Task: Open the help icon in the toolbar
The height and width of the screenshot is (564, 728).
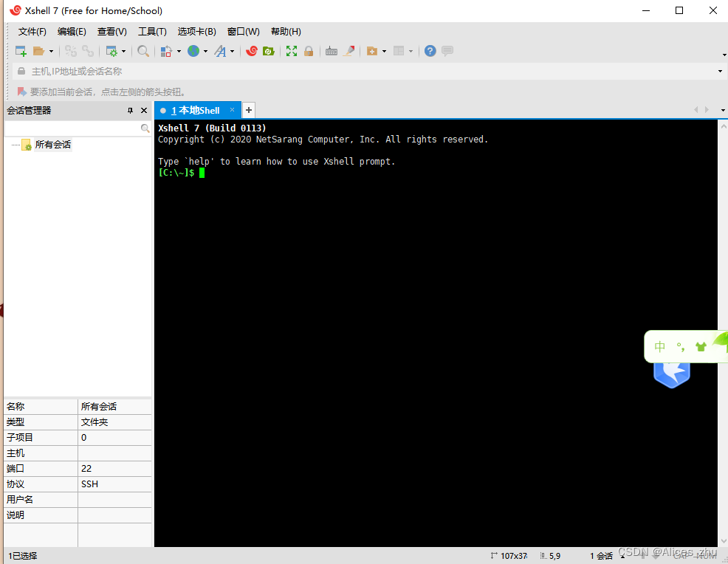Action: tap(430, 51)
